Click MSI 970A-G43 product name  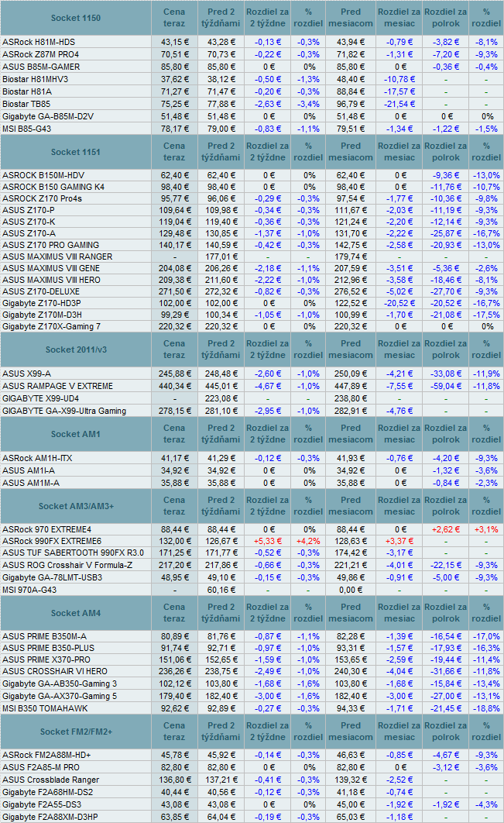tap(29, 590)
